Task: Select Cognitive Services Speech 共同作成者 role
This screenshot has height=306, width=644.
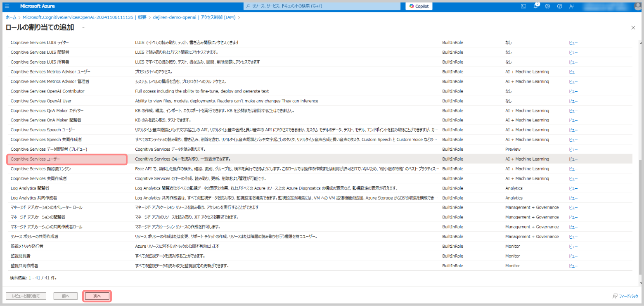Action: (46, 140)
